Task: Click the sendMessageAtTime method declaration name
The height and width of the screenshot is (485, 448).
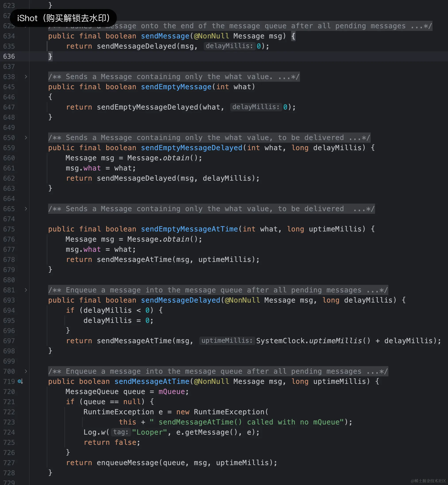Action: (152, 381)
